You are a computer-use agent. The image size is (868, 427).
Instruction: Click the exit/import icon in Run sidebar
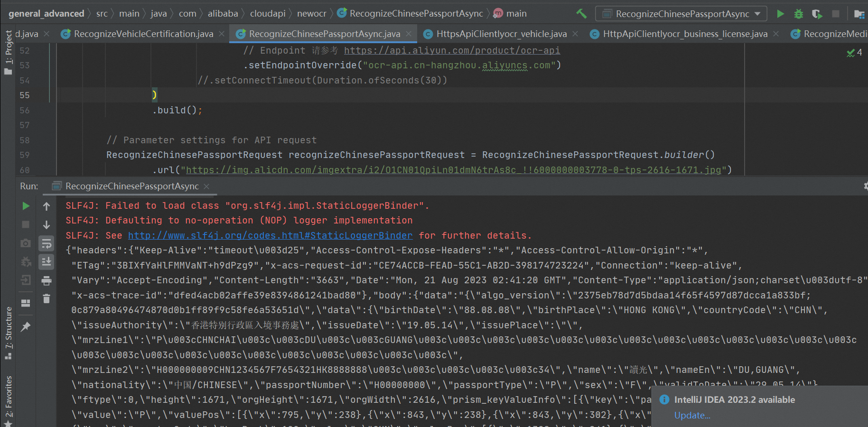click(26, 280)
